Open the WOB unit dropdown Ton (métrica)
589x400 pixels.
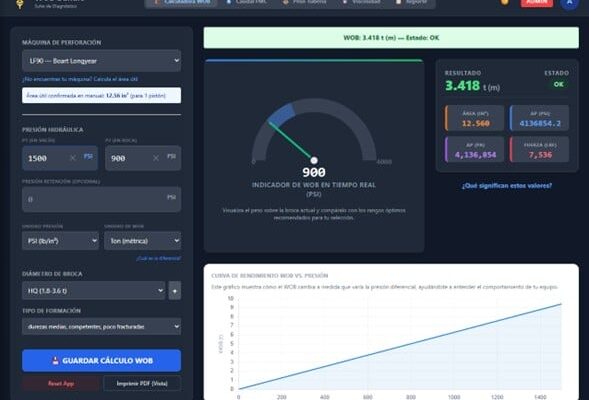coord(143,241)
